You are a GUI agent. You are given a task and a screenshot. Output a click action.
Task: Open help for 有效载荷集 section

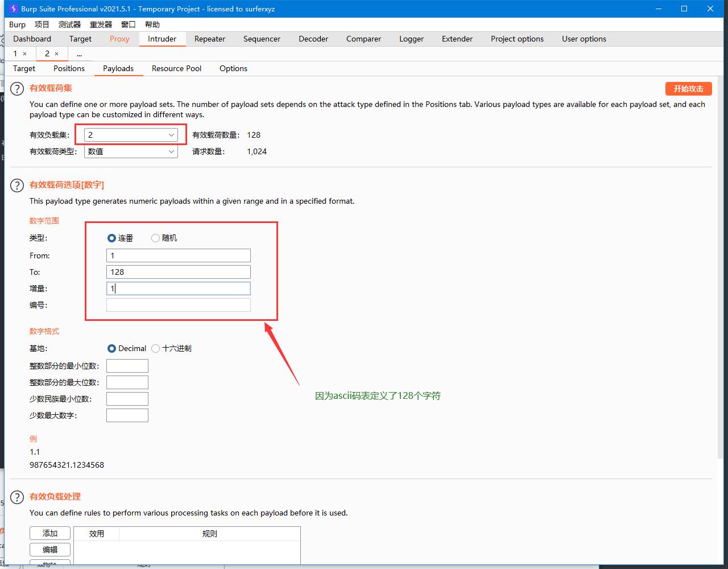tap(18, 89)
